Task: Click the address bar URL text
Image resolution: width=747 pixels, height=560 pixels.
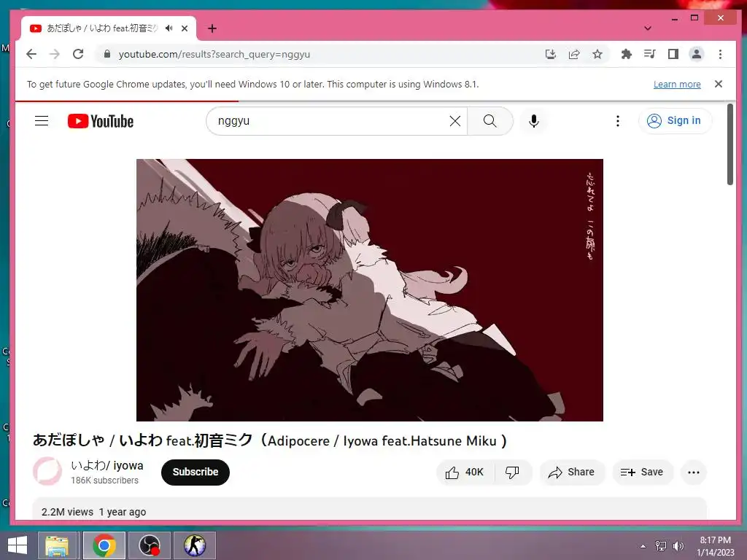Action: [214, 54]
